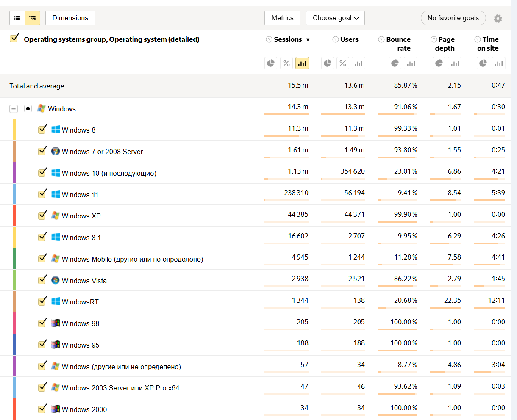Screen dimensions: 517x420
Task: Select Windows Mobile row label
Action: pos(132,259)
